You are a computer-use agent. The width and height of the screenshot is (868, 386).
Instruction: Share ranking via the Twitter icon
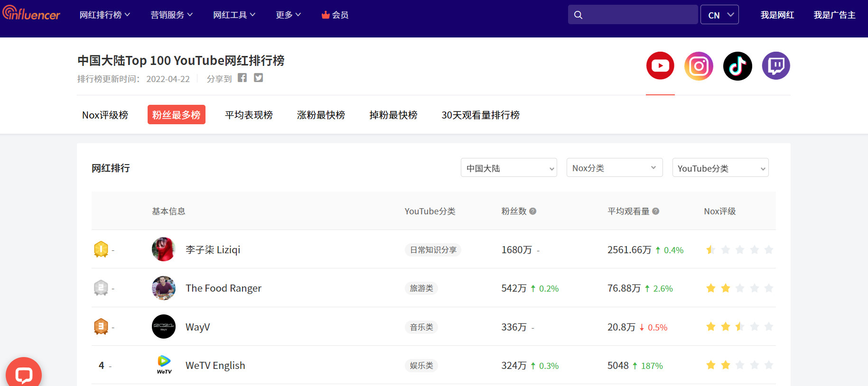(258, 78)
